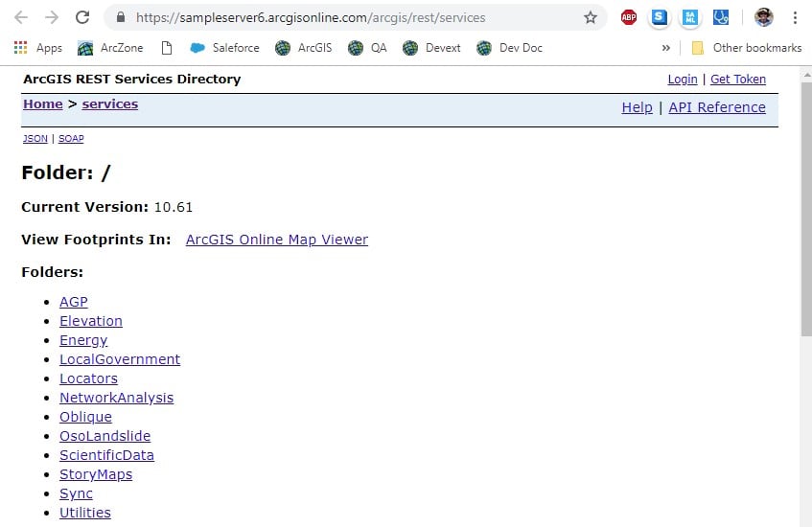Open the ABP Adblock Plus extension
The width and height of the screenshot is (812, 527).
pos(629,17)
